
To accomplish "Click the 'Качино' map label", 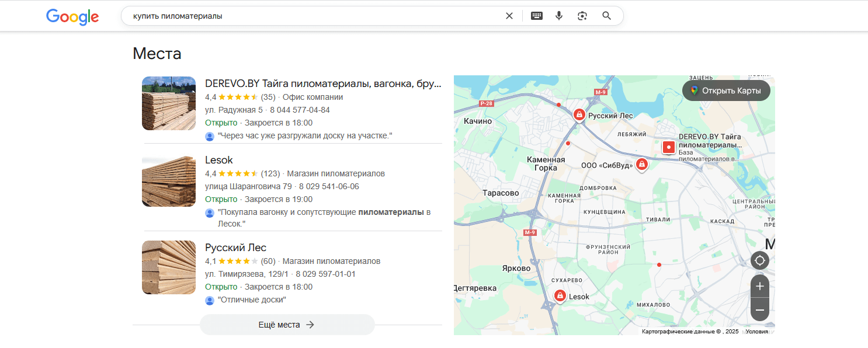I will (x=478, y=121).
